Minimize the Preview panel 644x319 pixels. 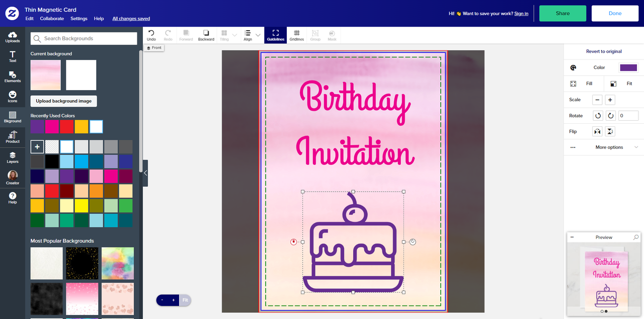click(572, 237)
